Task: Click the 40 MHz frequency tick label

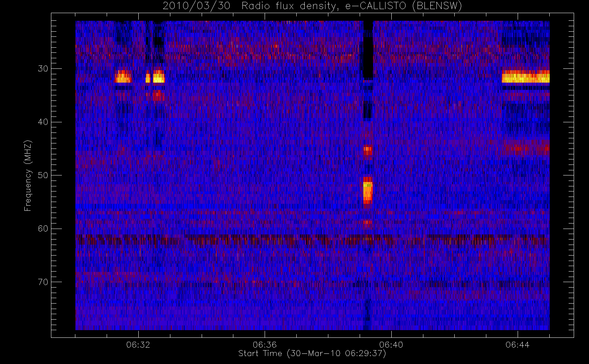Action: [43, 122]
